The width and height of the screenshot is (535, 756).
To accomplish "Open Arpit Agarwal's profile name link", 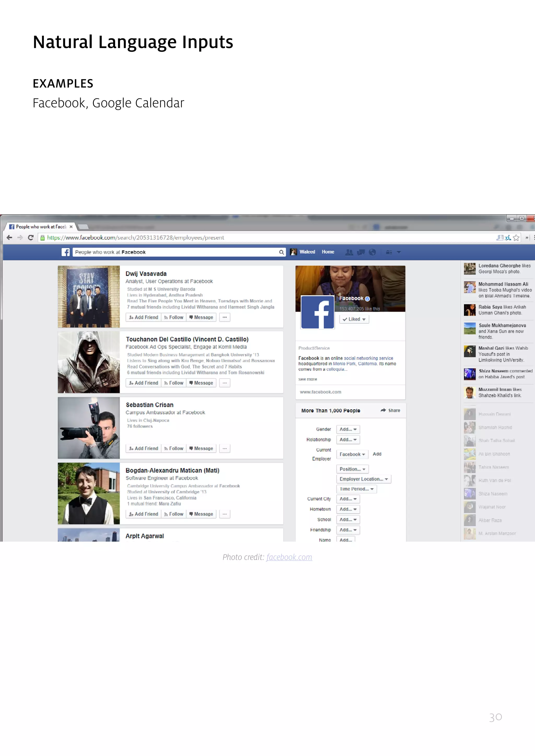I will (x=145, y=536).
